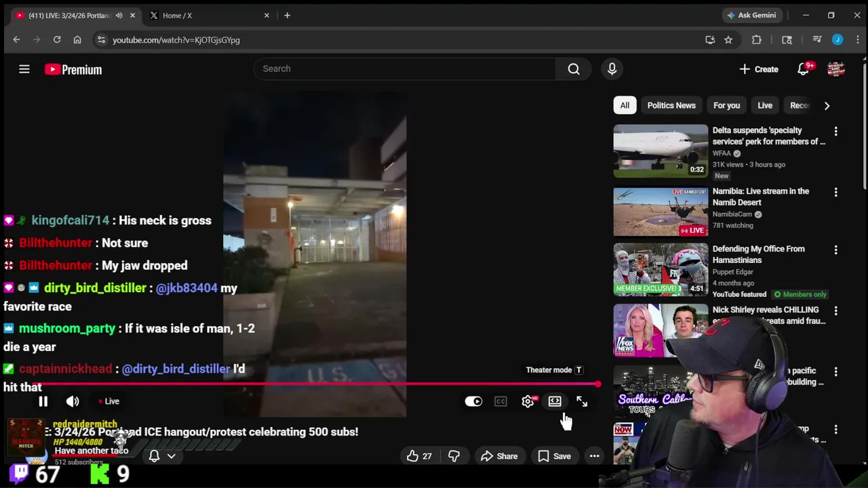Click in the YouTube search field

[x=405, y=68]
